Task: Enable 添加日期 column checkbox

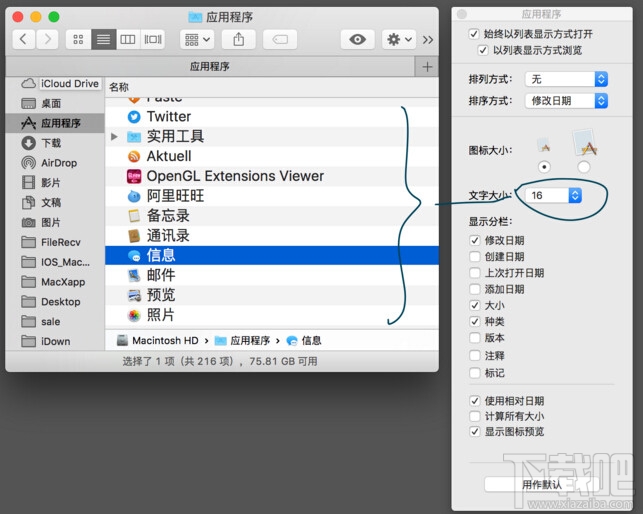Action: tap(474, 289)
